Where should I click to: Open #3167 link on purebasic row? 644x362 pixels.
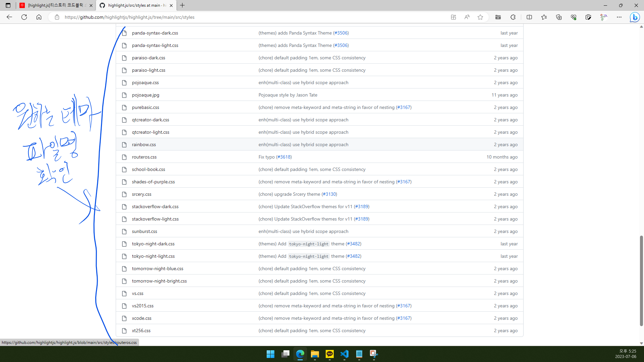point(404,107)
